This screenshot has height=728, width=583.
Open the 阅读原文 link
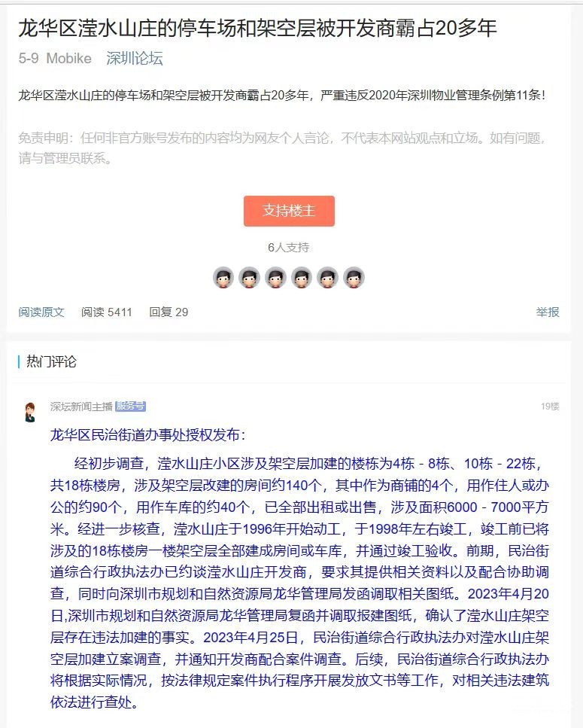[41, 312]
